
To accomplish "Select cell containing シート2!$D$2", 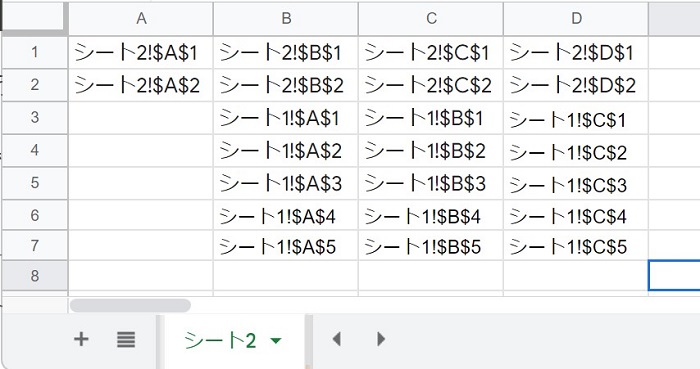I will 576,85.
